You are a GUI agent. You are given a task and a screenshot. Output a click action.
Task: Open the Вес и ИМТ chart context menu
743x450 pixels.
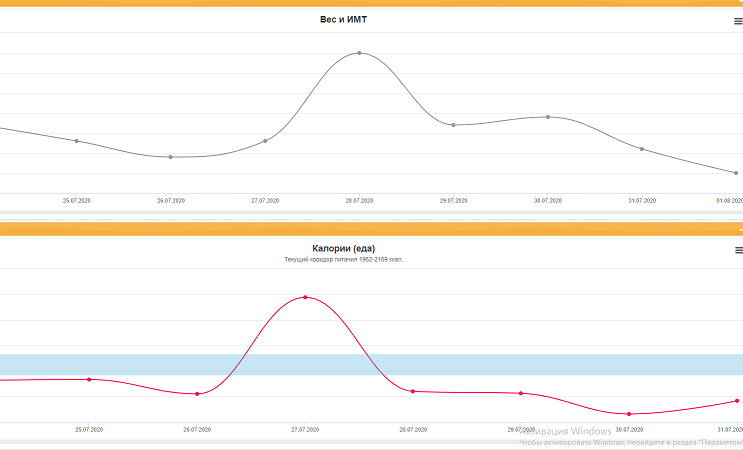coord(738,21)
